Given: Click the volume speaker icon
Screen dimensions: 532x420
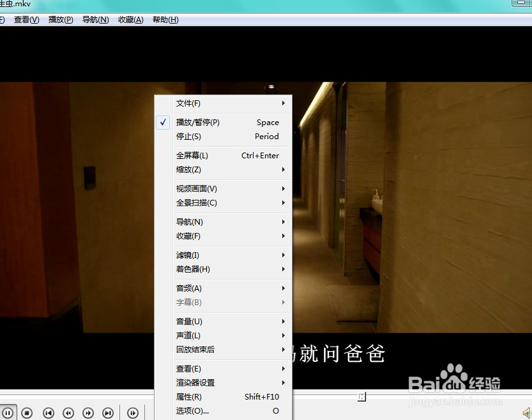Looking at the screenshot, I should [x=527, y=413].
